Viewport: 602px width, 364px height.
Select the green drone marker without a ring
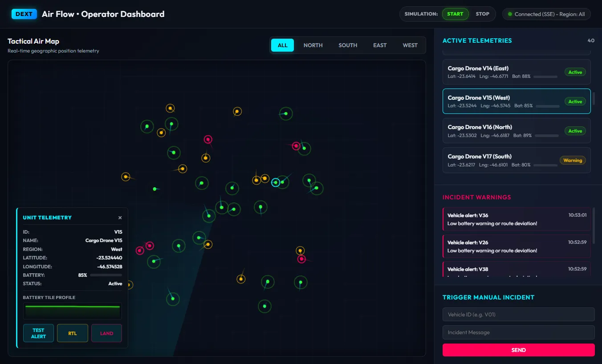pyautogui.click(x=155, y=189)
